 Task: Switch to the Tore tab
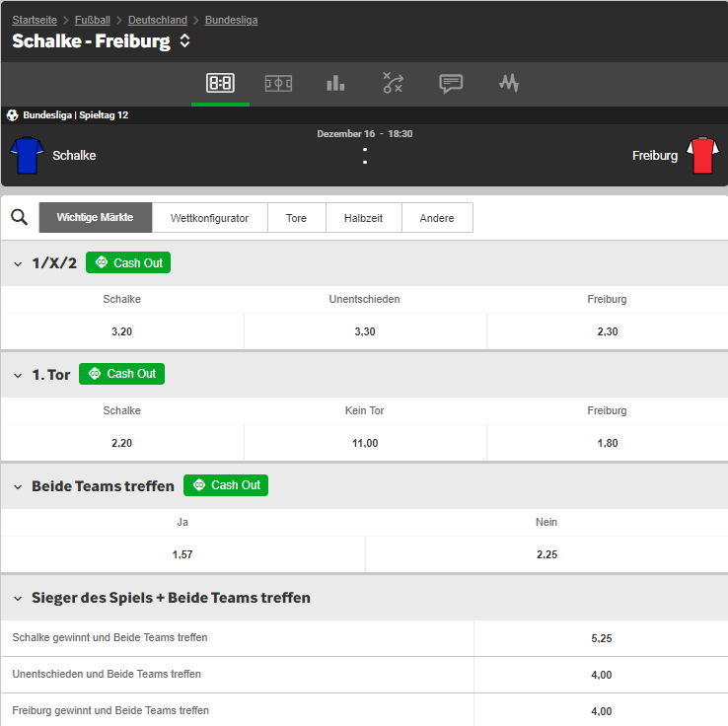296,217
